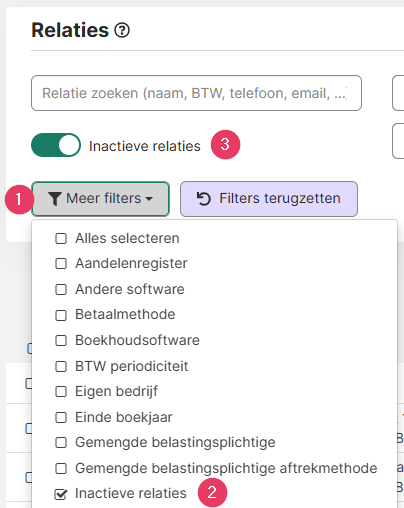Click the red marker number 1

click(19, 200)
